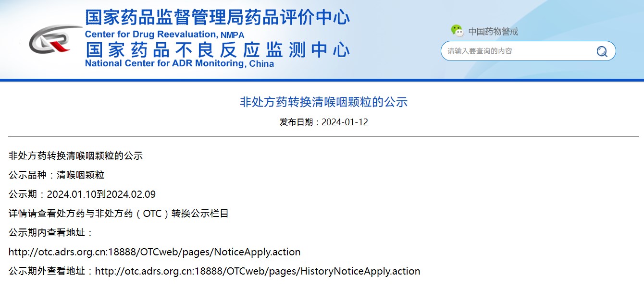Click the 发布日期 2024-01-12 line
Image resolution: width=644 pixels, height=288 pixels.
tap(323, 122)
